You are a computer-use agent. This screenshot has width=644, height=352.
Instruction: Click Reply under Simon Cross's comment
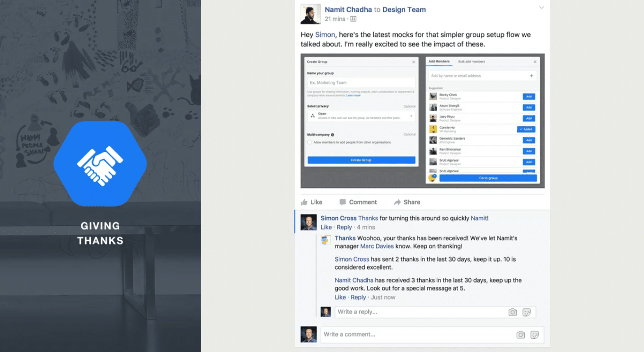point(344,227)
